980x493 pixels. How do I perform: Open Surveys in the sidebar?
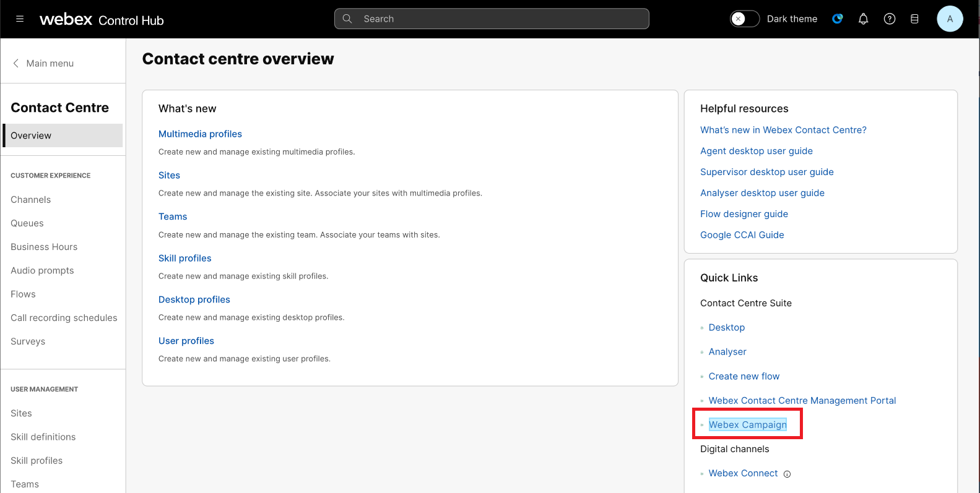(28, 341)
